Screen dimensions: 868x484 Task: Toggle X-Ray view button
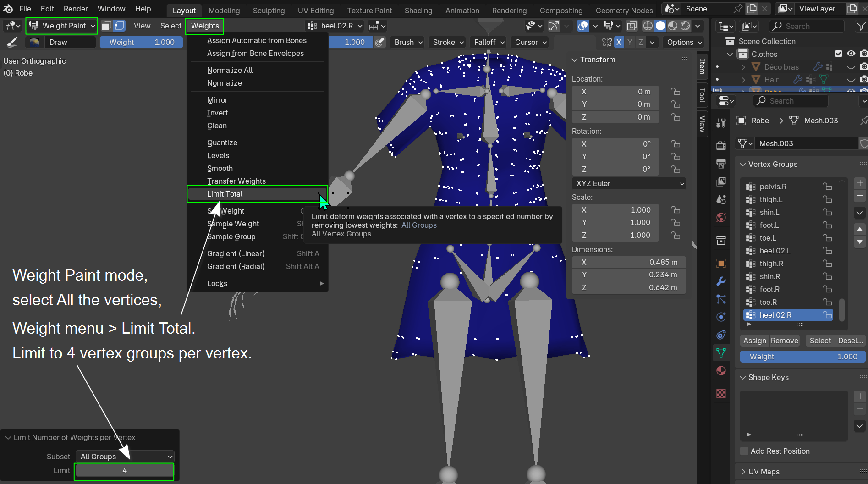[632, 26]
